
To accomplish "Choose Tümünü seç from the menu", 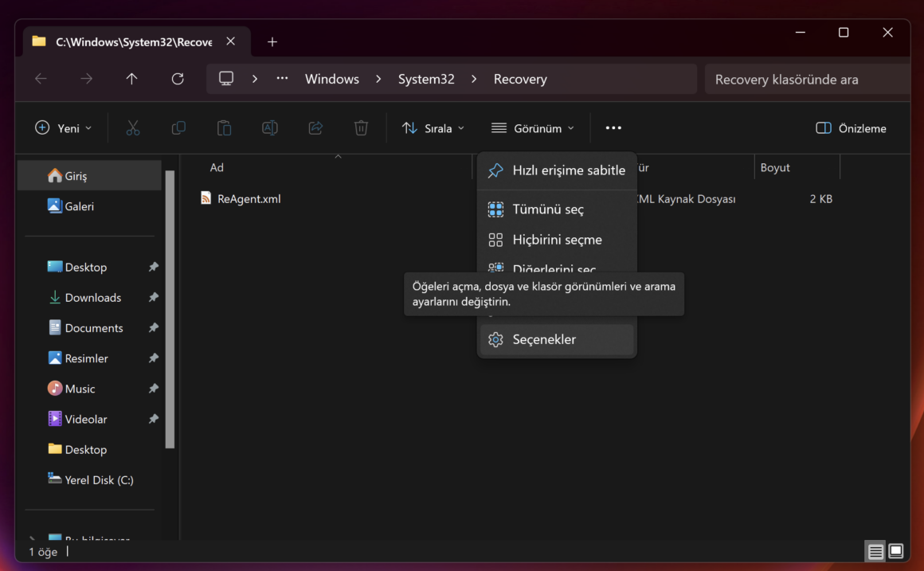I will [x=557, y=209].
